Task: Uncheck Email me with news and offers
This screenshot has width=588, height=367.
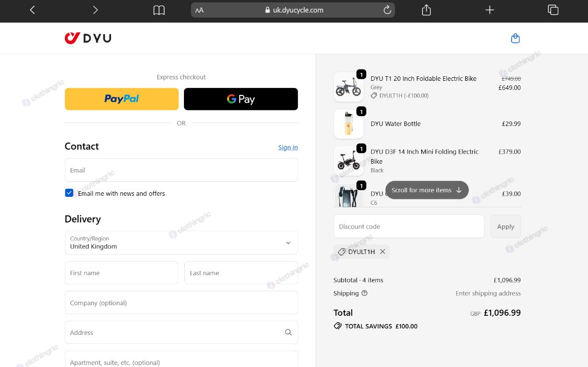Action: 69,193
